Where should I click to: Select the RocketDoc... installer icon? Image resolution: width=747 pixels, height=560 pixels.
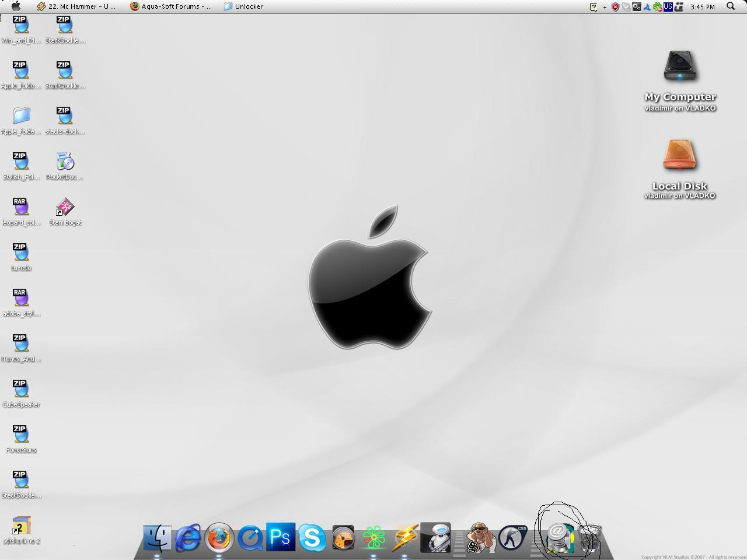[x=65, y=166]
